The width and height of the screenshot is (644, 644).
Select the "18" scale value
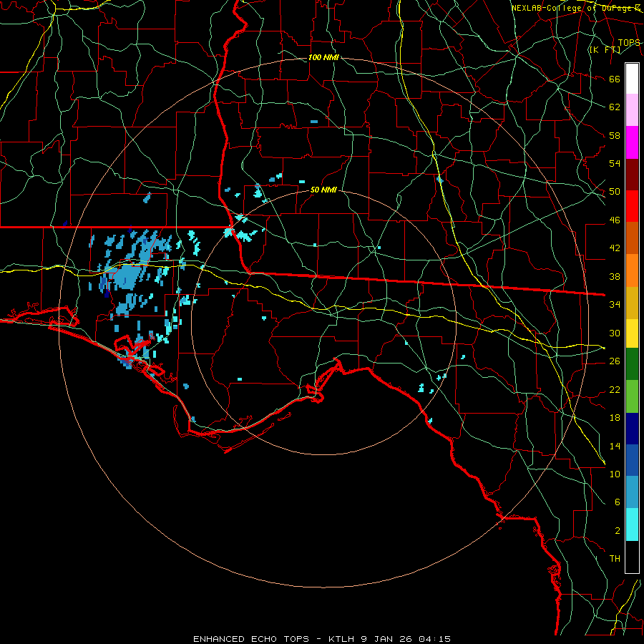pyautogui.click(x=615, y=418)
